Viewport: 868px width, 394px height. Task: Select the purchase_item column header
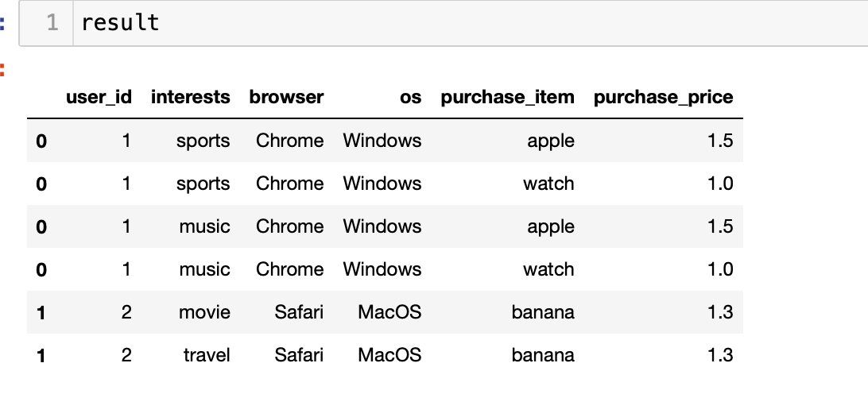pos(508,98)
